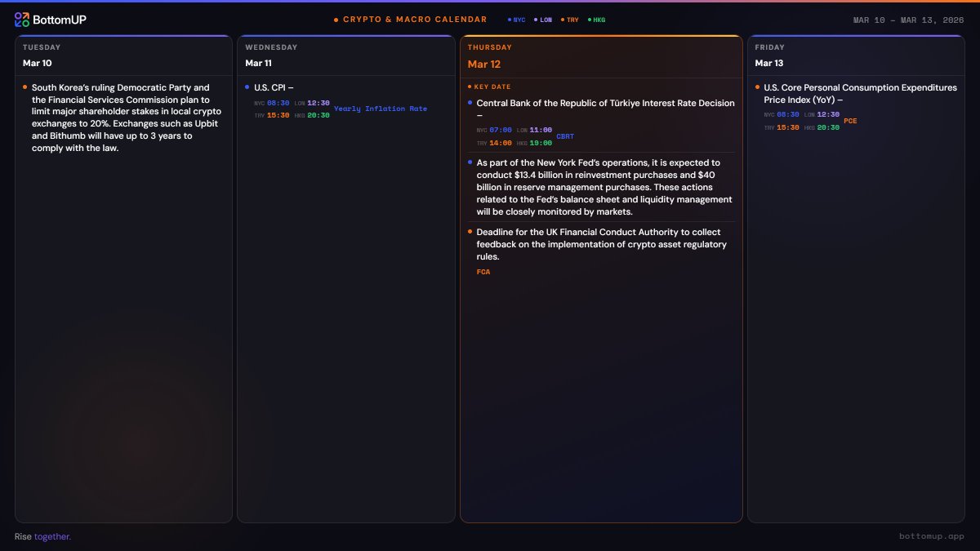Image resolution: width=980 pixels, height=551 pixels.
Task: Click the NYC timezone legend item
Action: point(517,20)
